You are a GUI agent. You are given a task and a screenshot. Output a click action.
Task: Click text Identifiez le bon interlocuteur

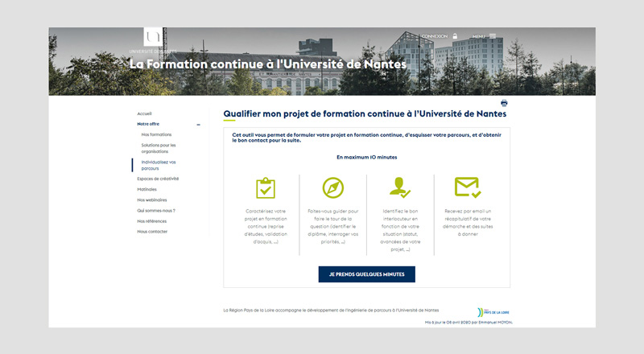point(400,230)
